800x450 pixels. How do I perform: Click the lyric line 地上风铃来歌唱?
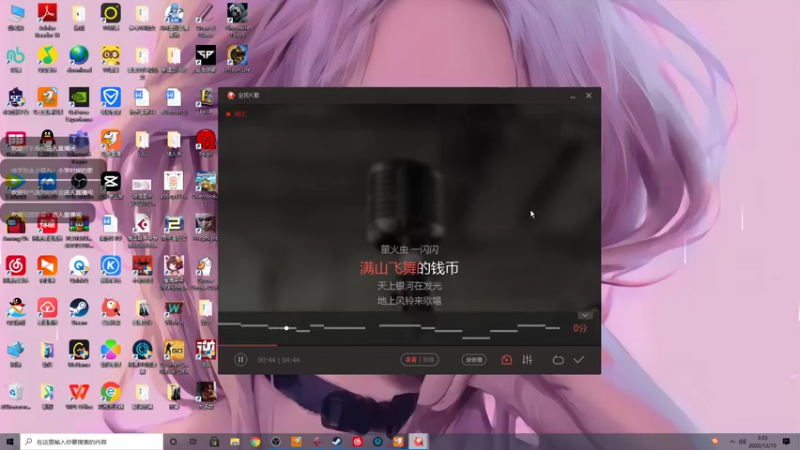[x=409, y=301]
